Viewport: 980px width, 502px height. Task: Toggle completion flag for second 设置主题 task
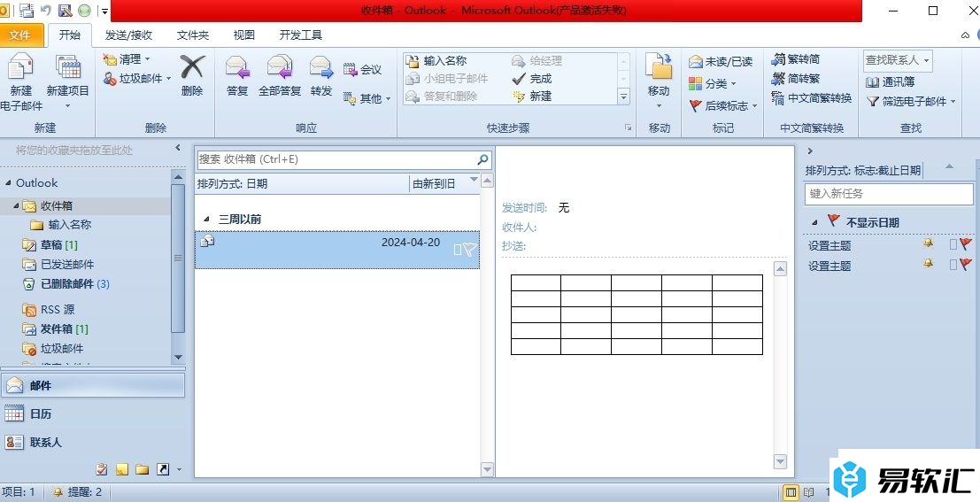(966, 265)
